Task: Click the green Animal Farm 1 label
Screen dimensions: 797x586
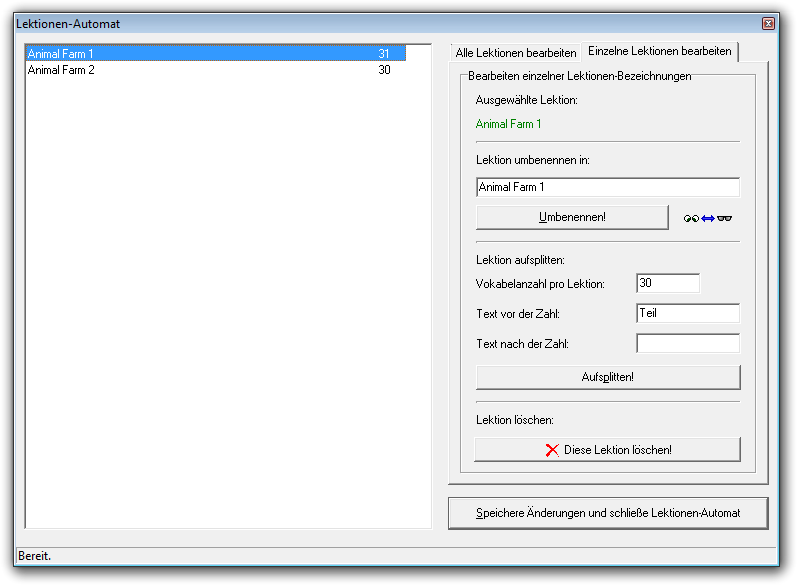Action: point(508,124)
